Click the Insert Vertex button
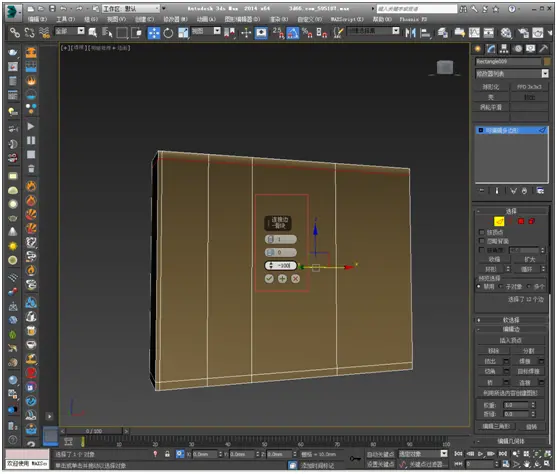Image resolution: width=557 pixels, height=474 pixels. (511, 340)
